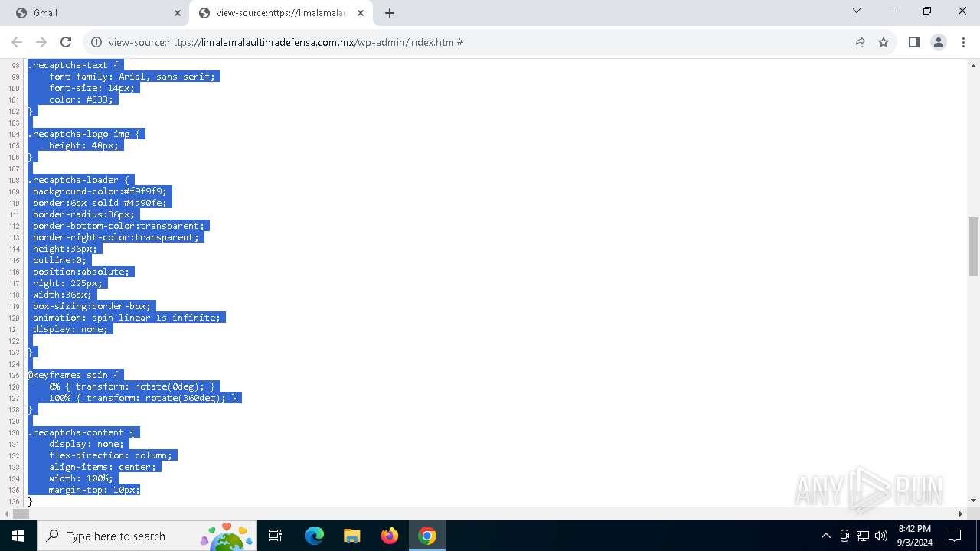Click the '.recaptcha-text {' line

tap(73, 65)
